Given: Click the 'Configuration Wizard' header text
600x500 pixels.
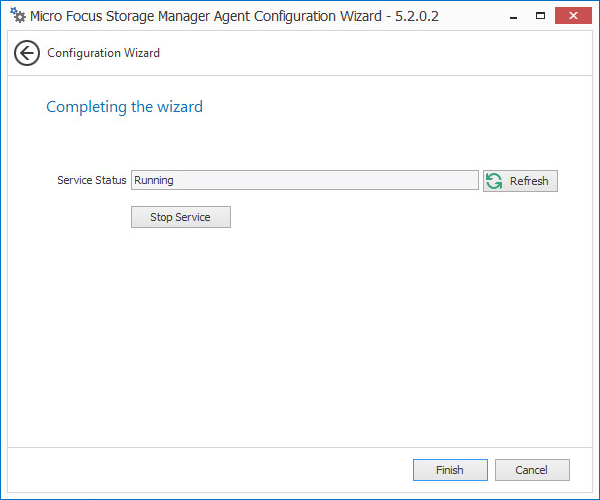Looking at the screenshot, I should click(x=103, y=53).
